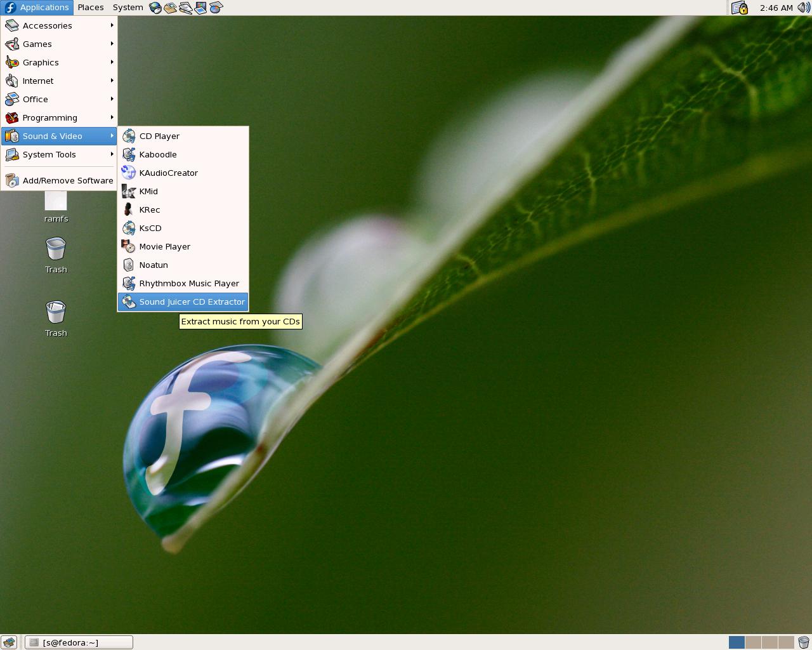Screen dimensions: 812x650
Task: Open the Trash applet in bottom panel
Action: [x=803, y=642]
